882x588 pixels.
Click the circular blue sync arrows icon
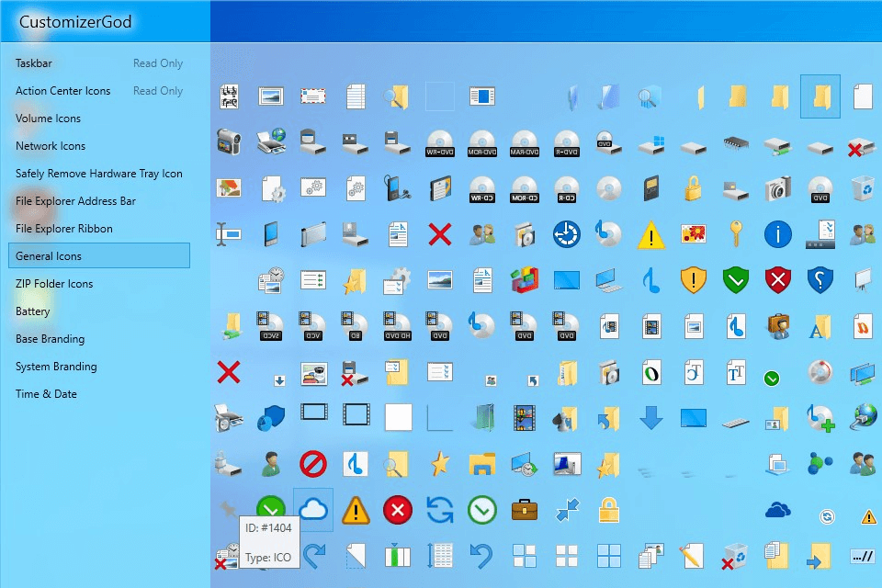(x=440, y=510)
